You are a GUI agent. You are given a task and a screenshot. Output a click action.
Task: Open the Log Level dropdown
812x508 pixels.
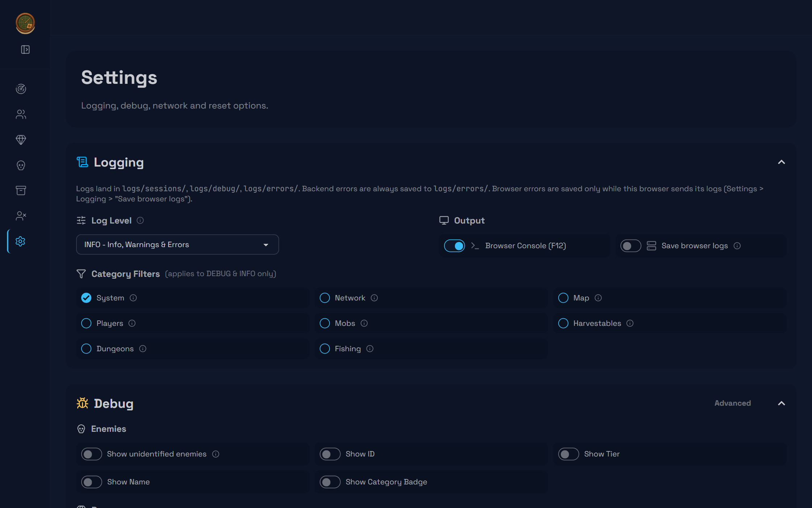178,245
